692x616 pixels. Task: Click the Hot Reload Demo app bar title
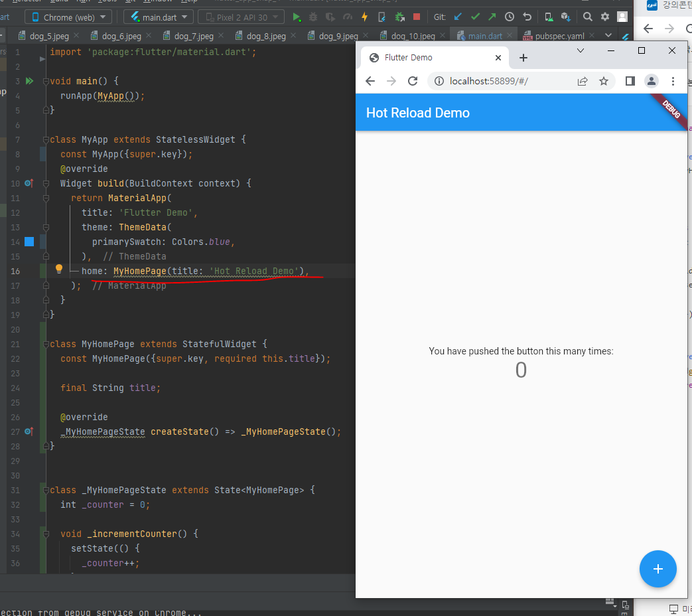click(x=417, y=113)
